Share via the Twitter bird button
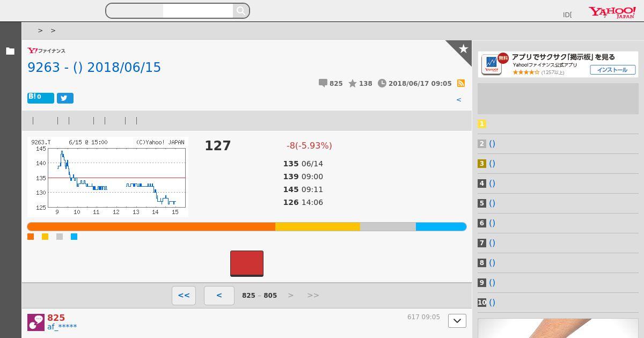Image resolution: width=644 pixels, height=338 pixels. (65, 98)
